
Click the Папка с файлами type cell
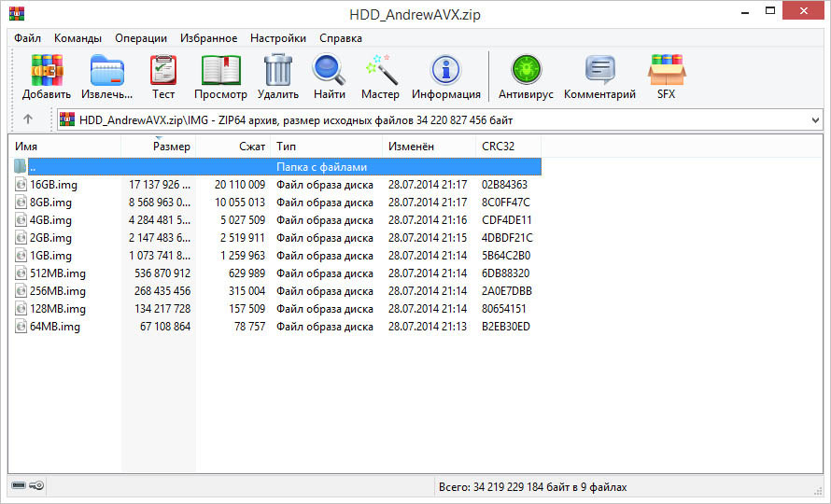[x=322, y=166]
